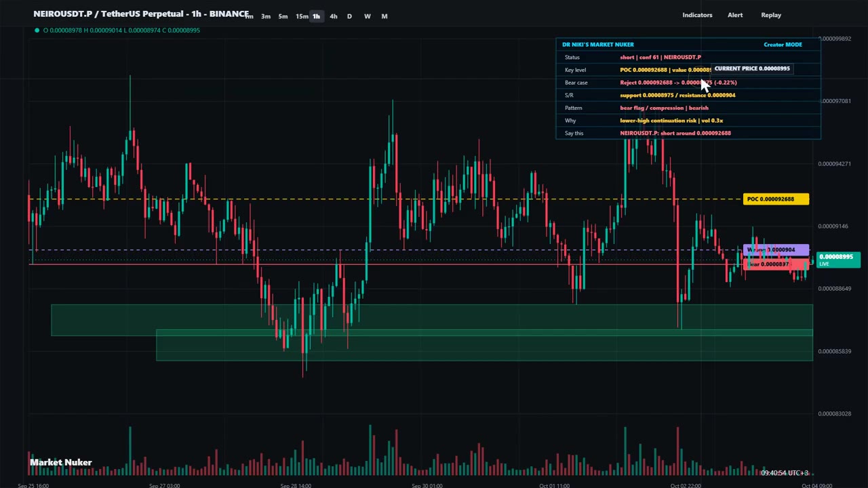Screen dimensions: 868x488
Task: Click the red Bear level label
Action: (776, 264)
